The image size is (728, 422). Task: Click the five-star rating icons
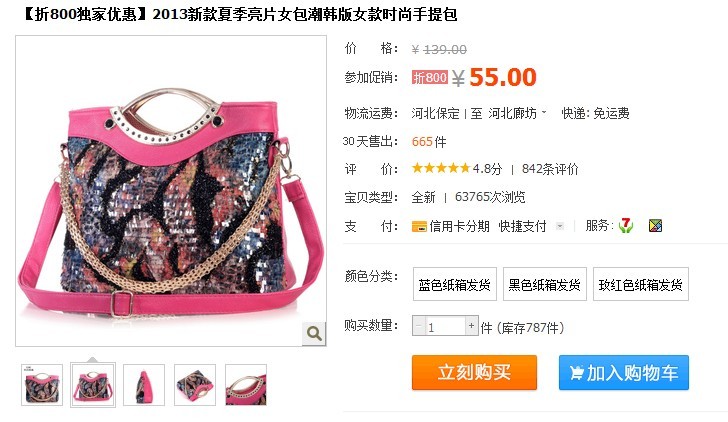coord(441,168)
